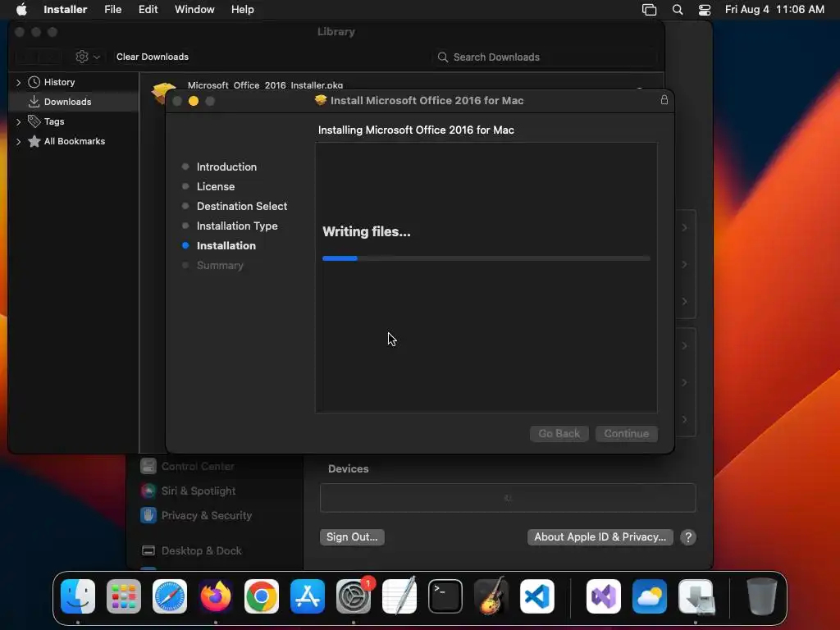Open Privacy & Security in Settings sidebar
This screenshot has width=840, height=630.
click(206, 515)
